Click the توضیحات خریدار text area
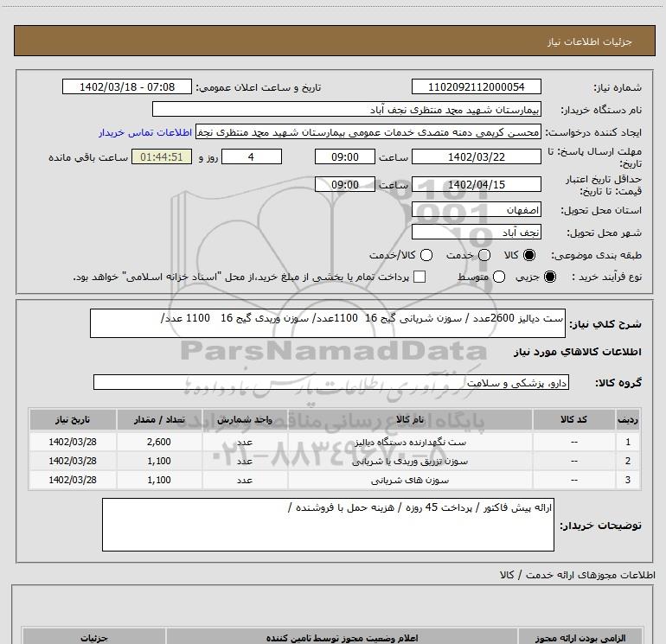Screen dimensions: 666x644 (328, 525)
